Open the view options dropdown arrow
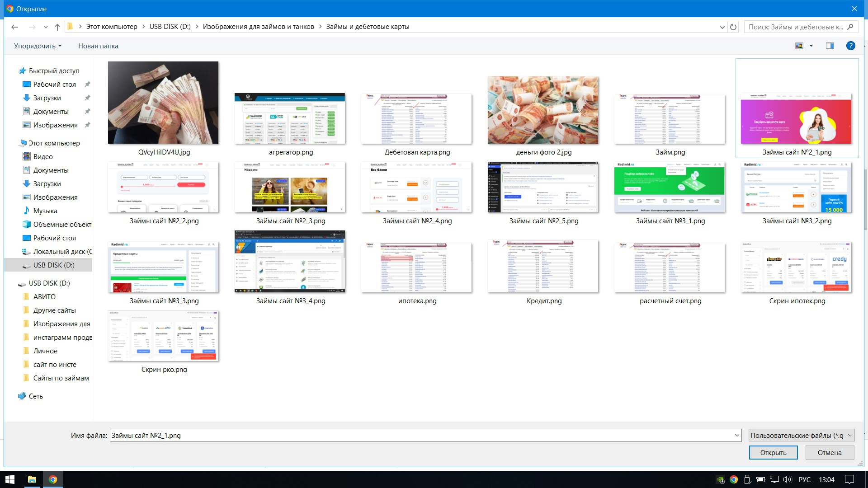Image resolution: width=868 pixels, height=488 pixels. tap(811, 46)
